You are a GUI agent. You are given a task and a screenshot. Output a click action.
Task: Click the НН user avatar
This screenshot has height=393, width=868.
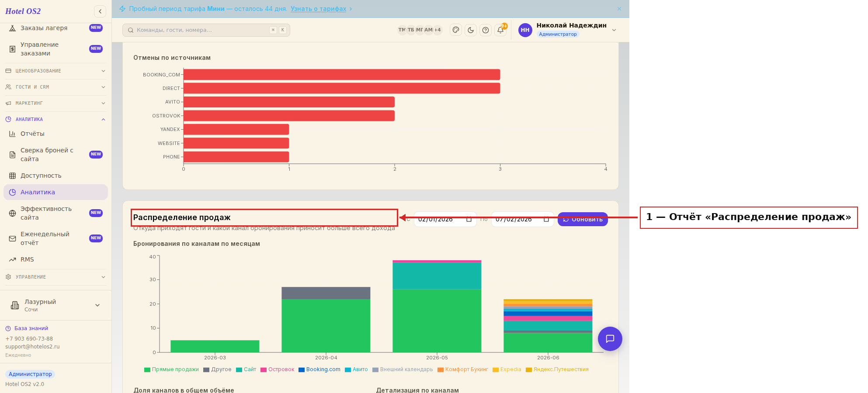pyautogui.click(x=525, y=30)
